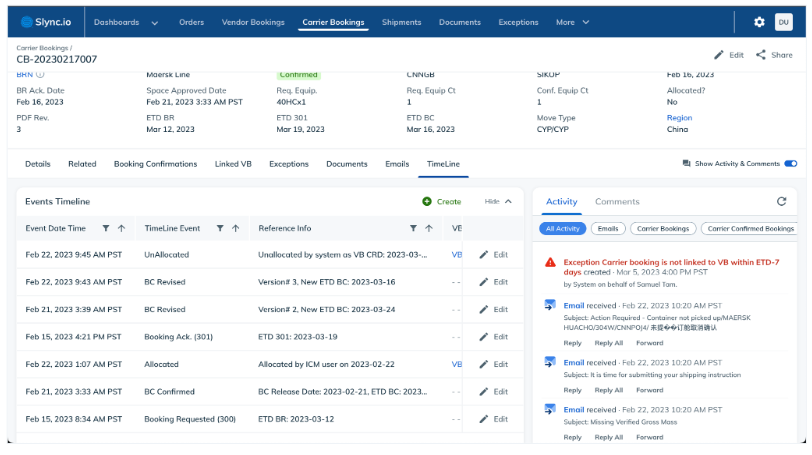The height and width of the screenshot is (455, 812).
Task: Select the Carrier Confirmed Bookings filter chip
Action: click(x=750, y=229)
